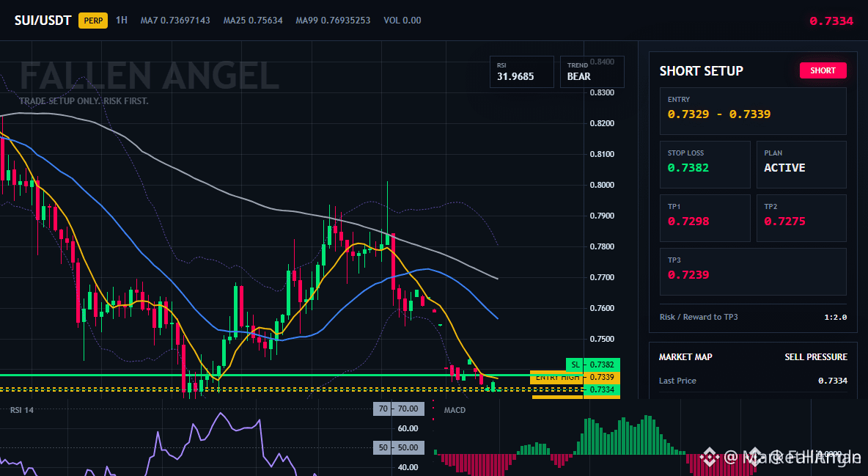Image resolution: width=868 pixels, height=476 pixels.
Task: Click the 40.00 RSI axis label
Action: [x=408, y=468]
